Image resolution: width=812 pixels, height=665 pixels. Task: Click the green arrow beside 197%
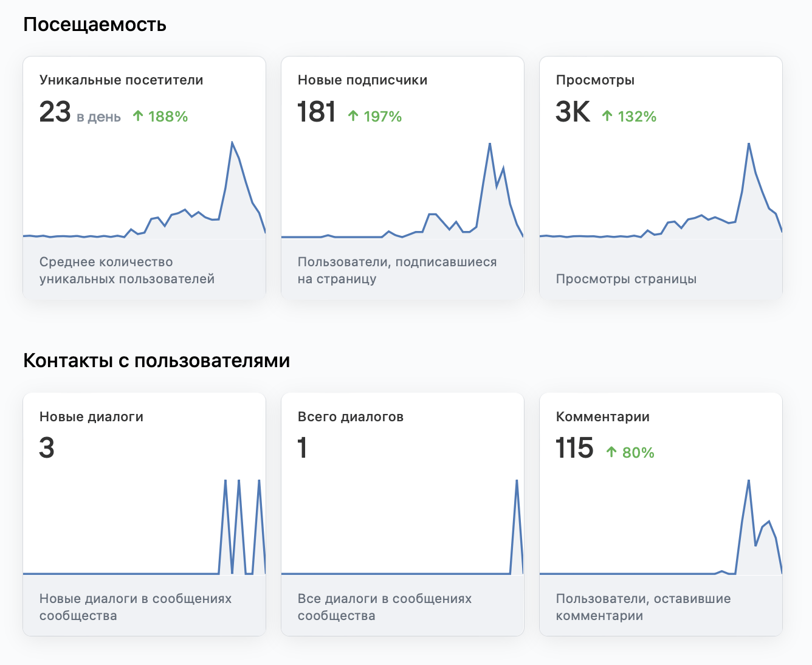pos(353,116)
